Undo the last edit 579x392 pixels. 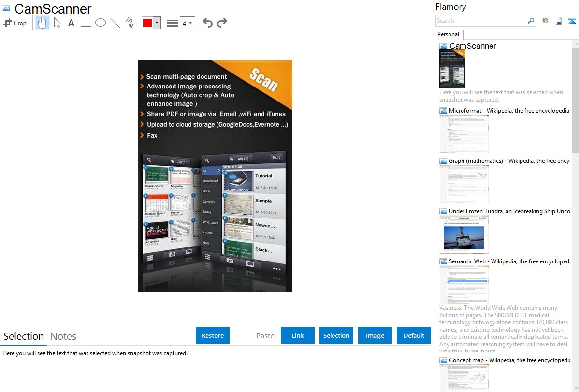click(207, 23)
